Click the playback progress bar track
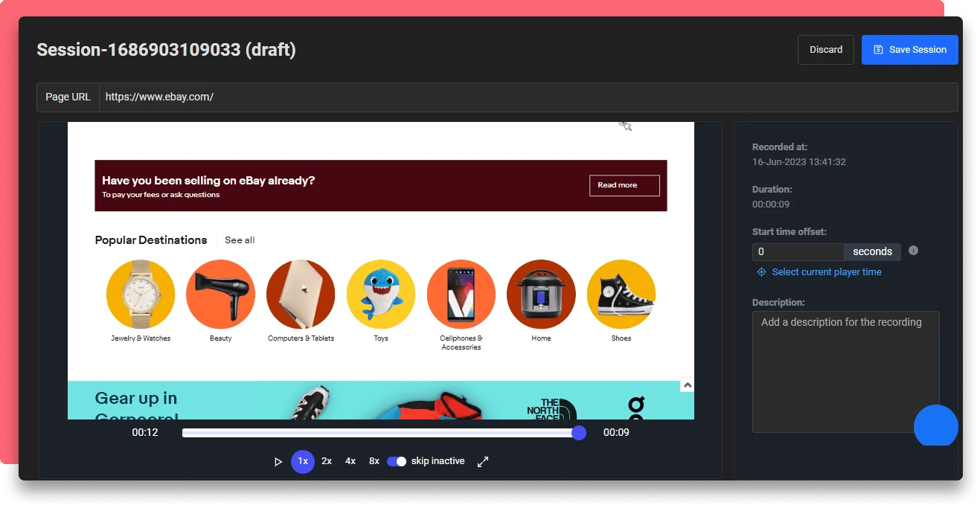Image resolution: width=980 pixels, height=508 pixels. pyautogui.click(x=380, y=433)
